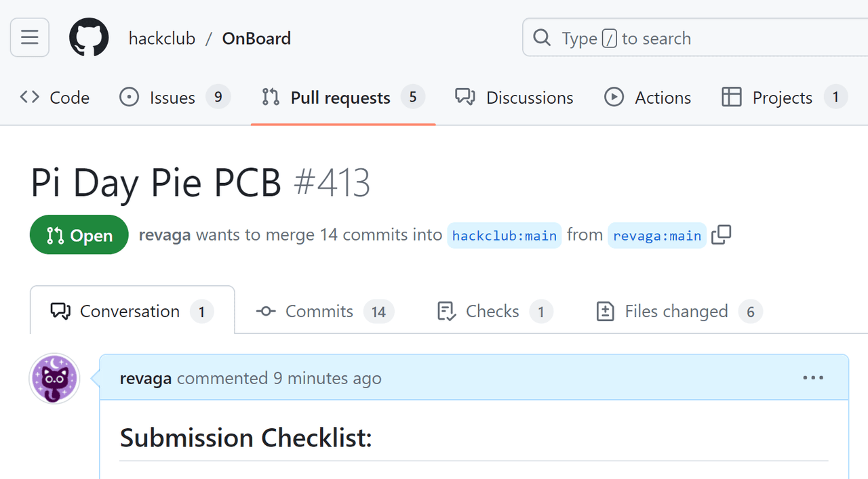Click the hackclub organization link
This screenshot has height=479, width=868.
coord(162,39)
